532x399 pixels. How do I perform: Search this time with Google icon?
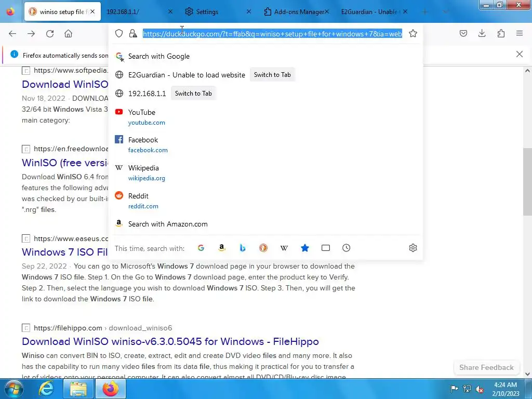201,248
